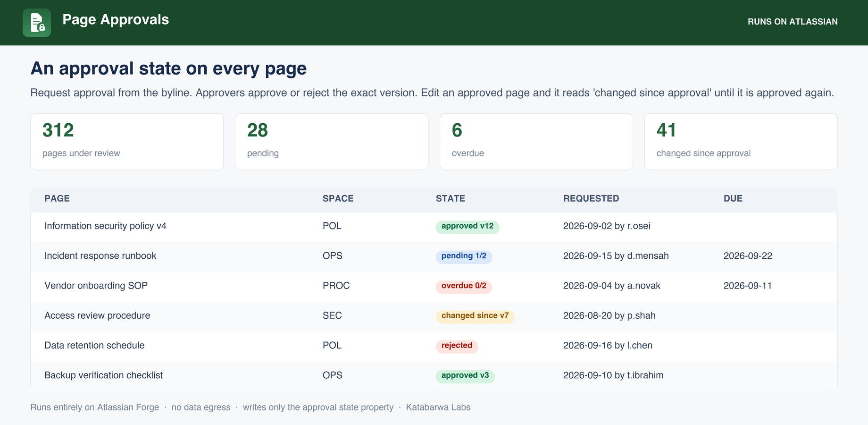Click the due date 2026-09-22
Viewport: 868px width, 425px height.
[748, 256]
